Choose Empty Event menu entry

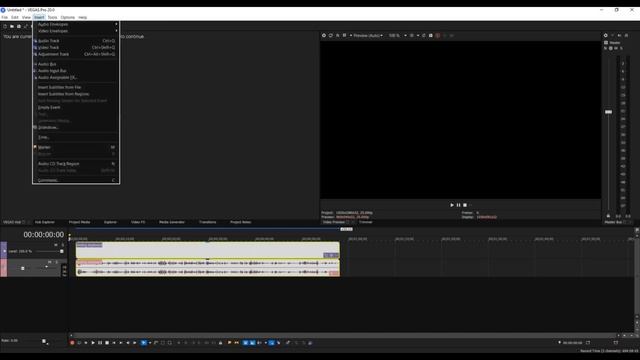[x=76, y=107]
